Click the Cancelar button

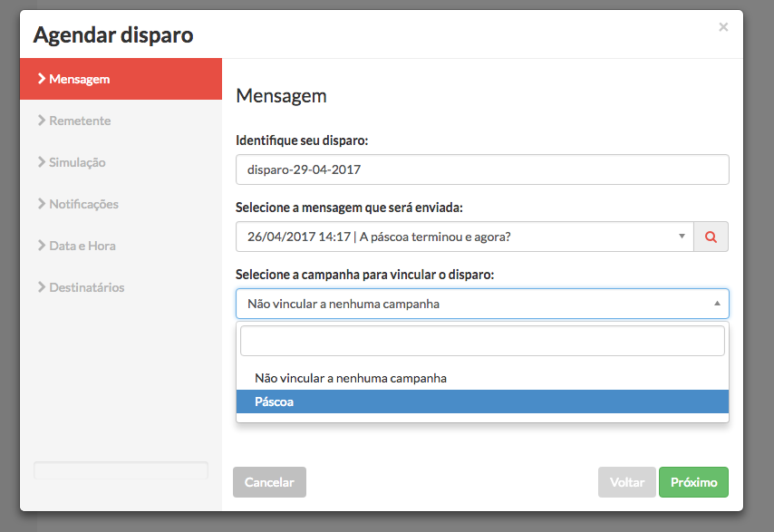[269, 482]
